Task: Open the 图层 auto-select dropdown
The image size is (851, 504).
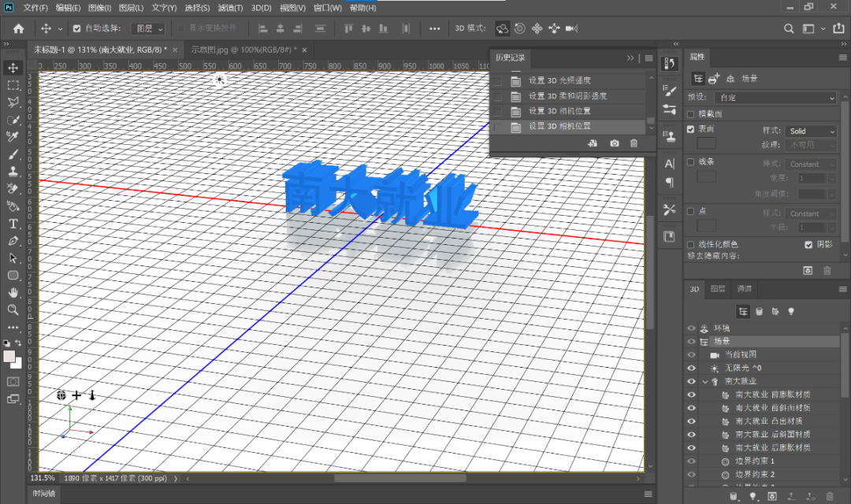Action: [x=148, y=28]
